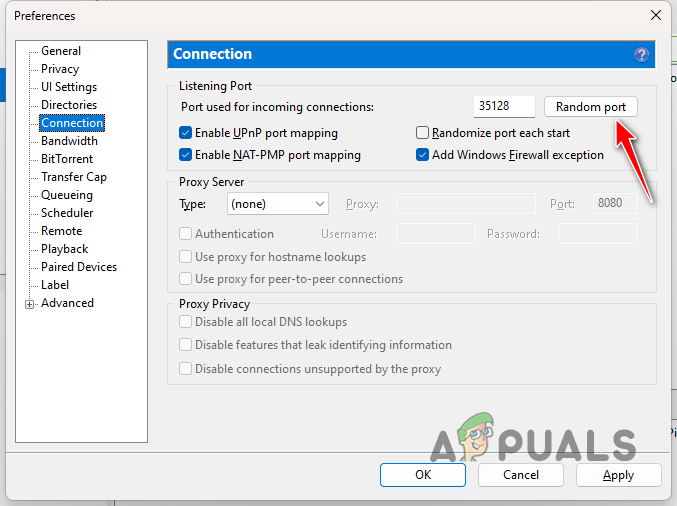Screen dimensions: 677x506
Task: Go to UI Settings
Action: tap(69, 87)
